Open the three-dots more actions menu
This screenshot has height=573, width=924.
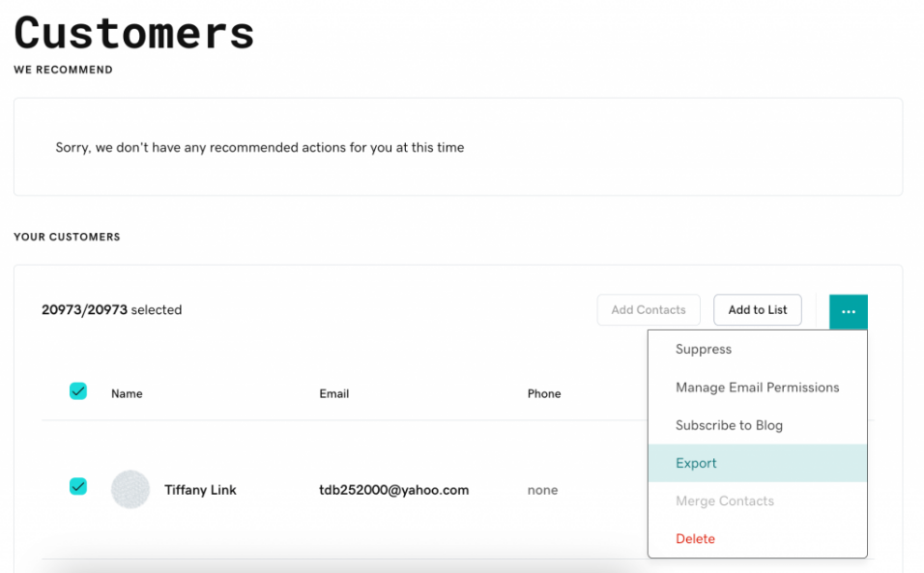pos(848,311)
